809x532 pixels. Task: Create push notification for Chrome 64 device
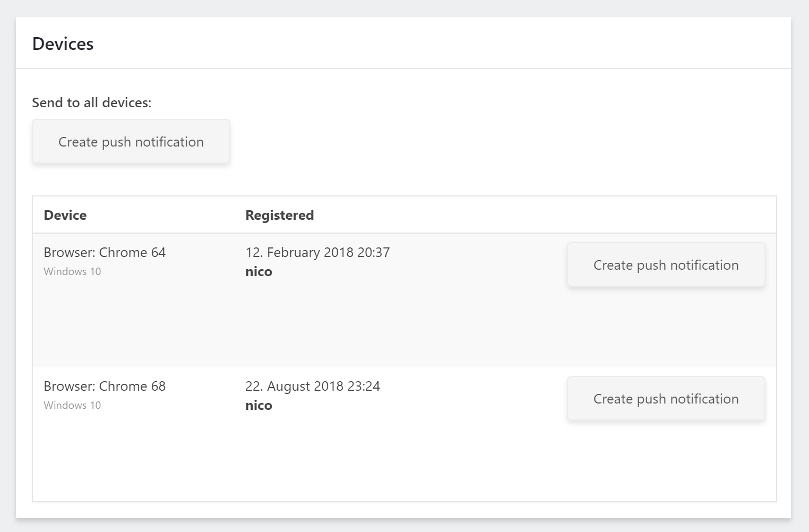click(x=666, y=265)
